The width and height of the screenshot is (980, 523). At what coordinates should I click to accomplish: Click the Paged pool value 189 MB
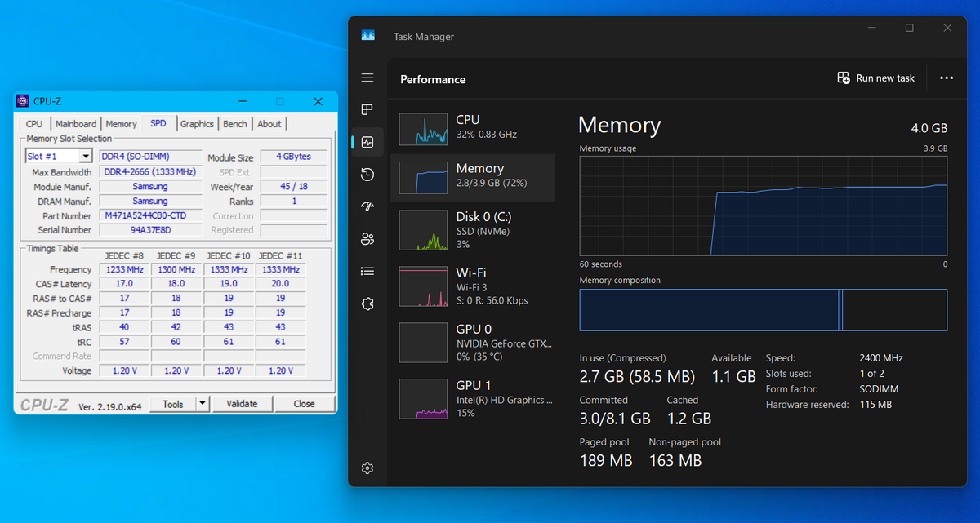[x=606, y=461]
